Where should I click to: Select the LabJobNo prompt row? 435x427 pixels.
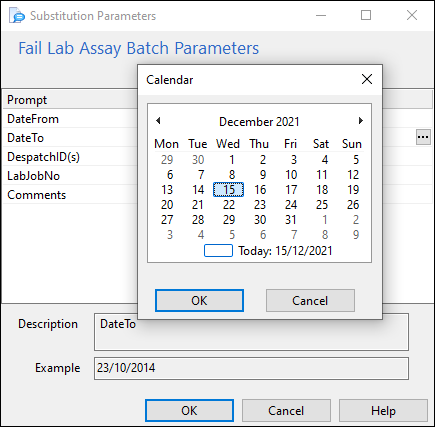[71, 176]
